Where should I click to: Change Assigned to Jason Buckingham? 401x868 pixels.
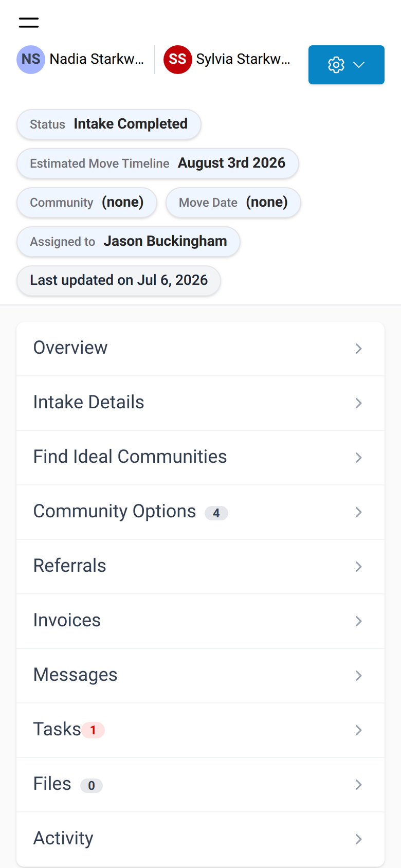(x=129, y=242)
